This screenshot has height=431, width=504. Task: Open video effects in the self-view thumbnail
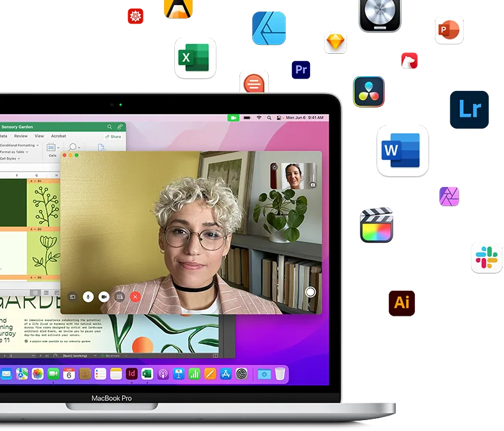pyautogui.click(x=313, y=185)
